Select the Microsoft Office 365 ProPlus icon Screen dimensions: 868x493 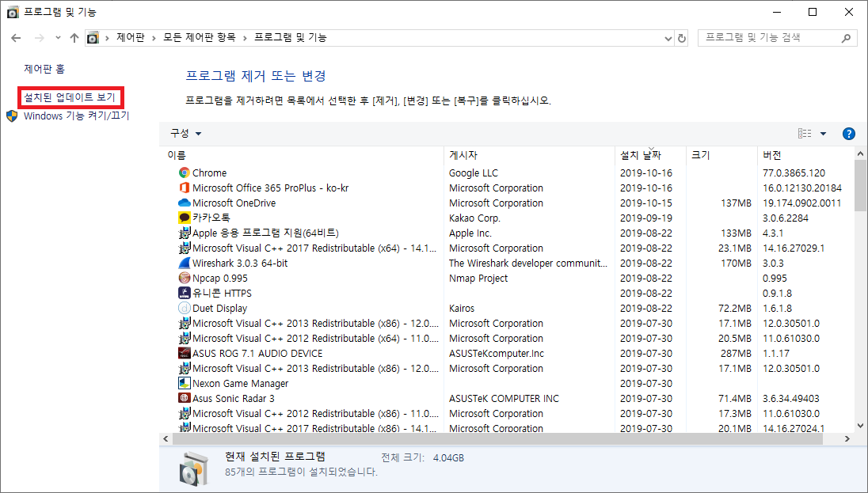185,188
